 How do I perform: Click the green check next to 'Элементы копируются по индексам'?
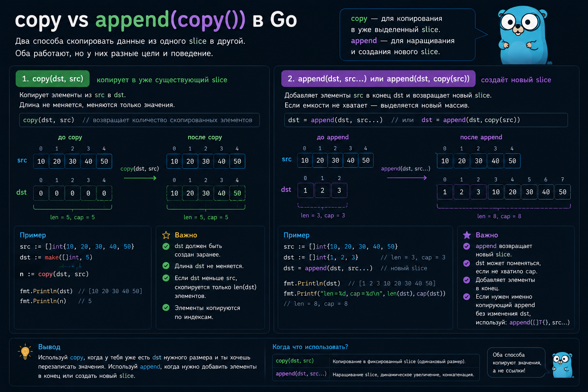[x=166, y=307]
